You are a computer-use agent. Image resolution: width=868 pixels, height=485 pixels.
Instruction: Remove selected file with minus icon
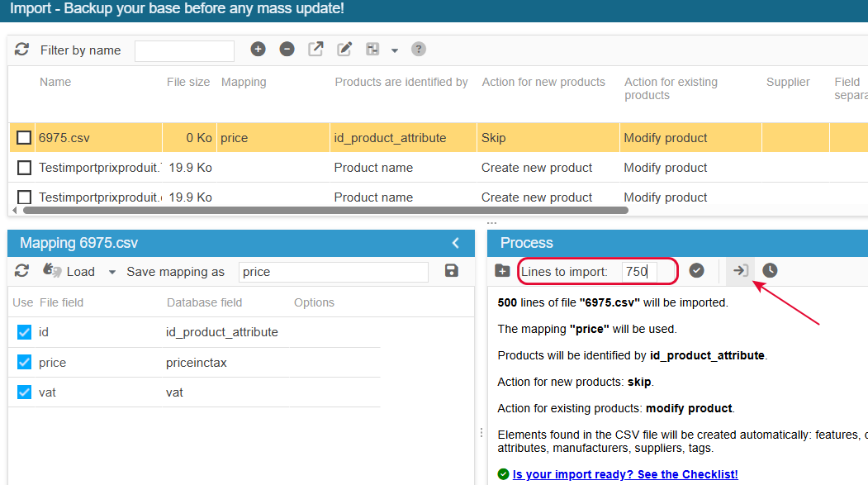coord(287,50)
